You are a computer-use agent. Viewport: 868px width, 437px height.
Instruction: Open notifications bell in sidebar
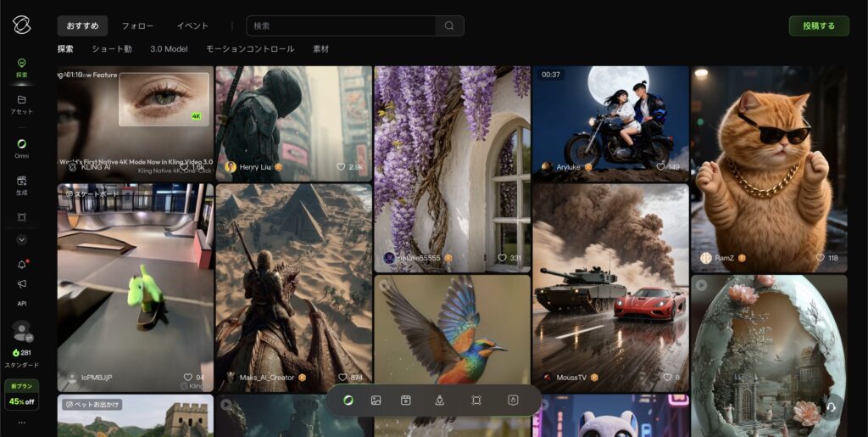click(21, 265)
